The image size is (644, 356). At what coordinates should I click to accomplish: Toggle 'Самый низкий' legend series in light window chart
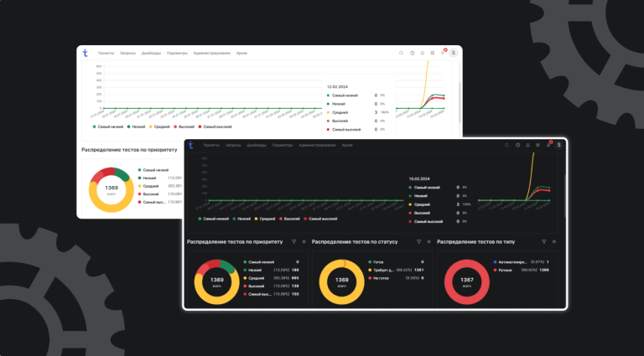point(110,126)
